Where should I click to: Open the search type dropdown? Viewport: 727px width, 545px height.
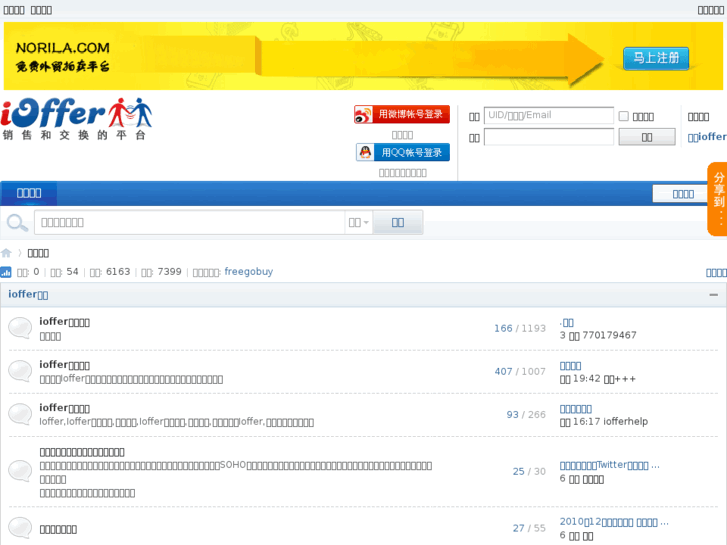coord(358,223)
